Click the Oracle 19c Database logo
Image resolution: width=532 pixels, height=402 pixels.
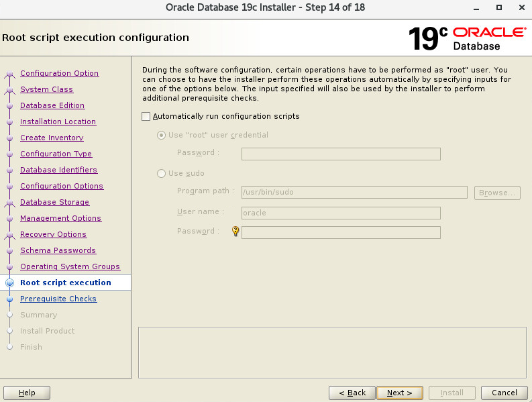pos(468,38)
